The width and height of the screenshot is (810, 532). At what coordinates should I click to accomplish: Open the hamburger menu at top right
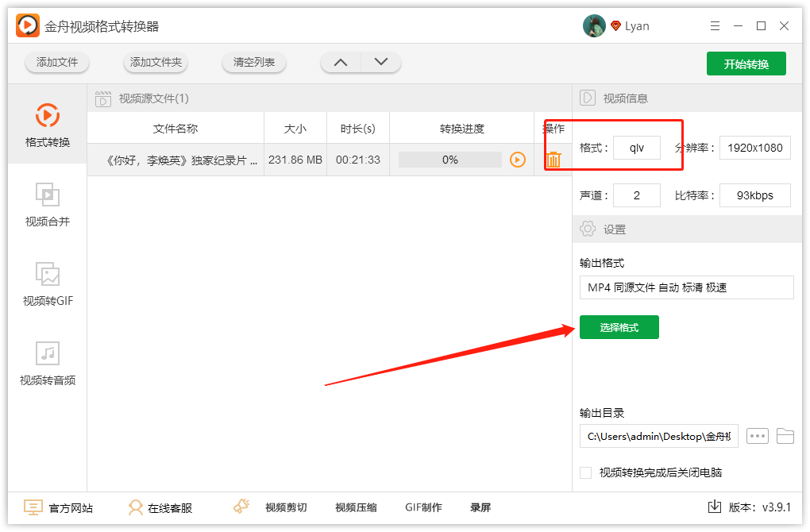[715, 25]
